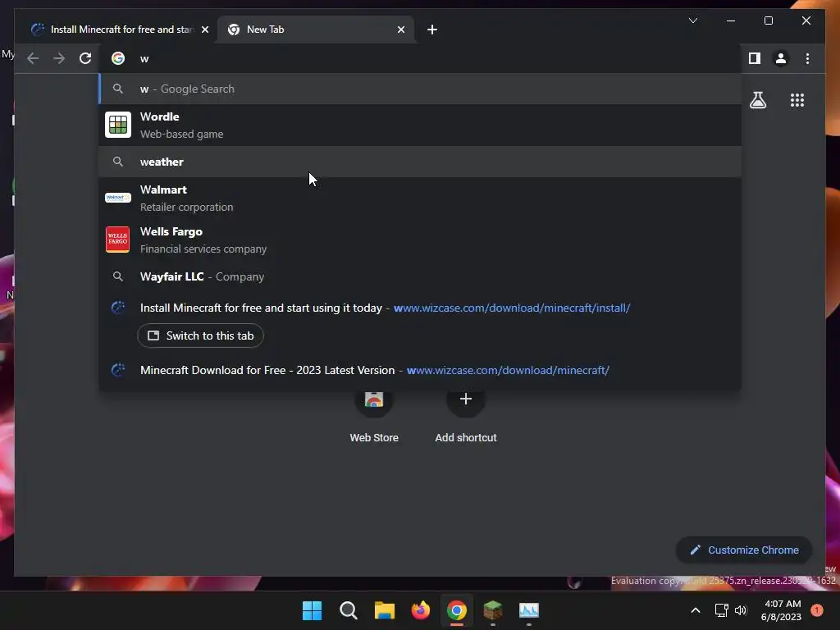
Task: Select the Wells Fargo suggestion
Action: 420,240
